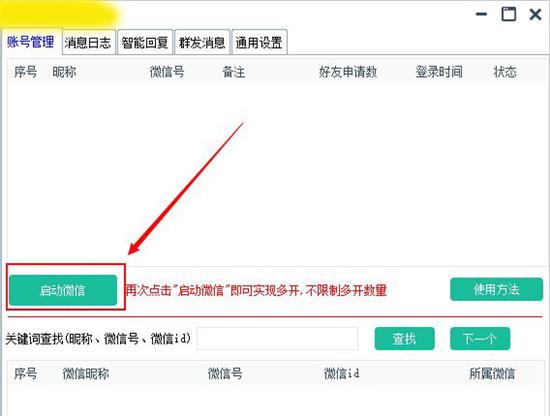The image size is (550, 416).
Task: Click the 序号 header in account table
Action: click(x=25, y=72)
